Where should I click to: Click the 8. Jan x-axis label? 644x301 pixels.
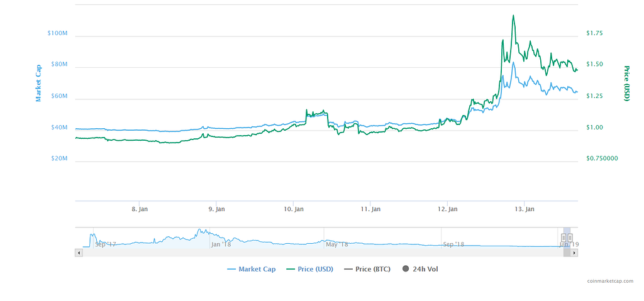click(140, 209)
